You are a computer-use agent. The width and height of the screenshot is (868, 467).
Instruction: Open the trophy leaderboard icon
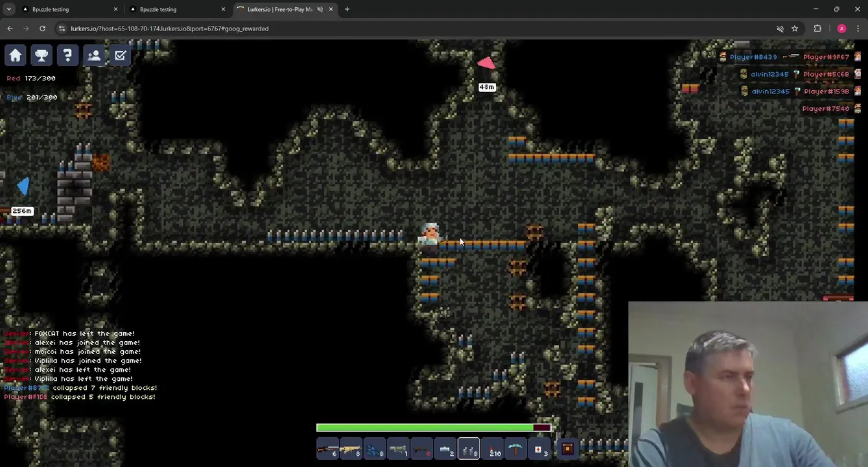pyautogui.click(x=41, y=55)
